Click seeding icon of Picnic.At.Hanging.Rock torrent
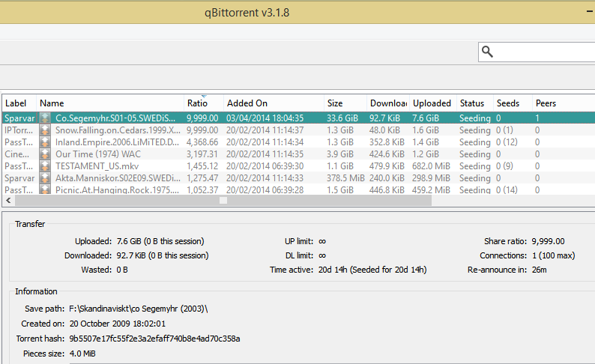This screenshot has height=364, width=595. click(x=45, y=189)
